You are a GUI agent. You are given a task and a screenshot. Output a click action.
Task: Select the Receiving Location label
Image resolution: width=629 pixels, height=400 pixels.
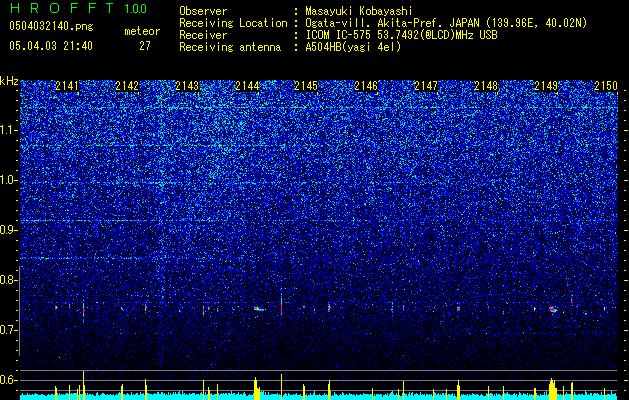coord(233,23)
